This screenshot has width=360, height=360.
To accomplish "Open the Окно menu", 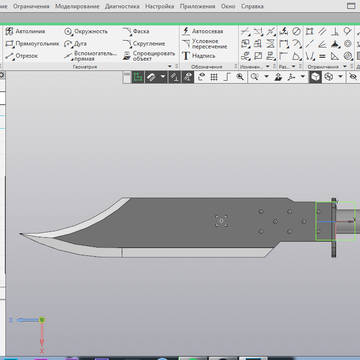I will point(228,6).
